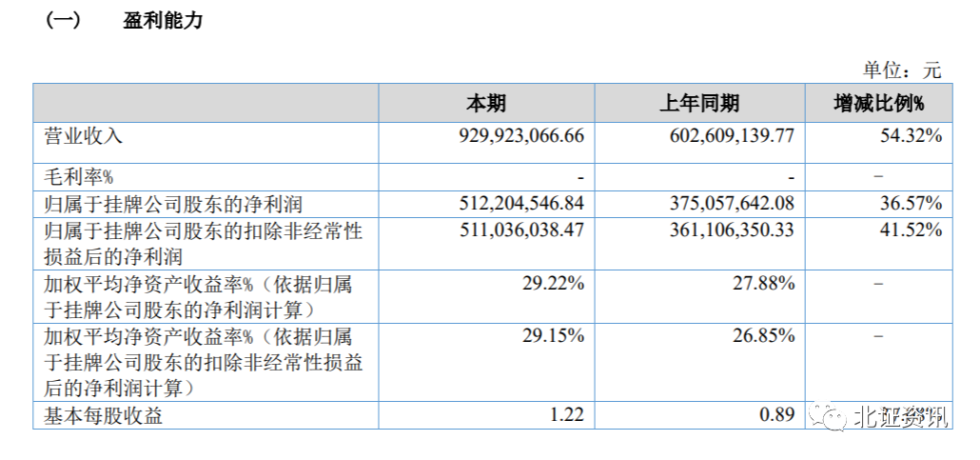
Task: Click the 29.22% return on equity cell
Action: 553,284
